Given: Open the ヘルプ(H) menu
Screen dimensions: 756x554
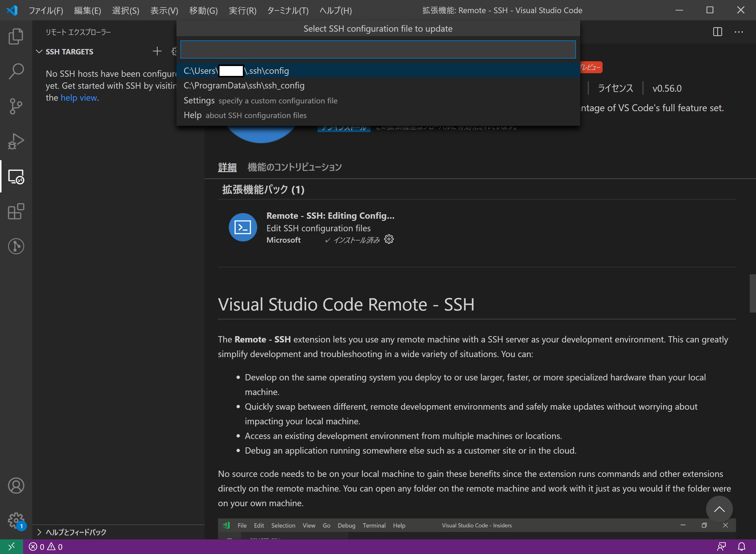Looking at the screenshot, I should (x=336, y=10).
